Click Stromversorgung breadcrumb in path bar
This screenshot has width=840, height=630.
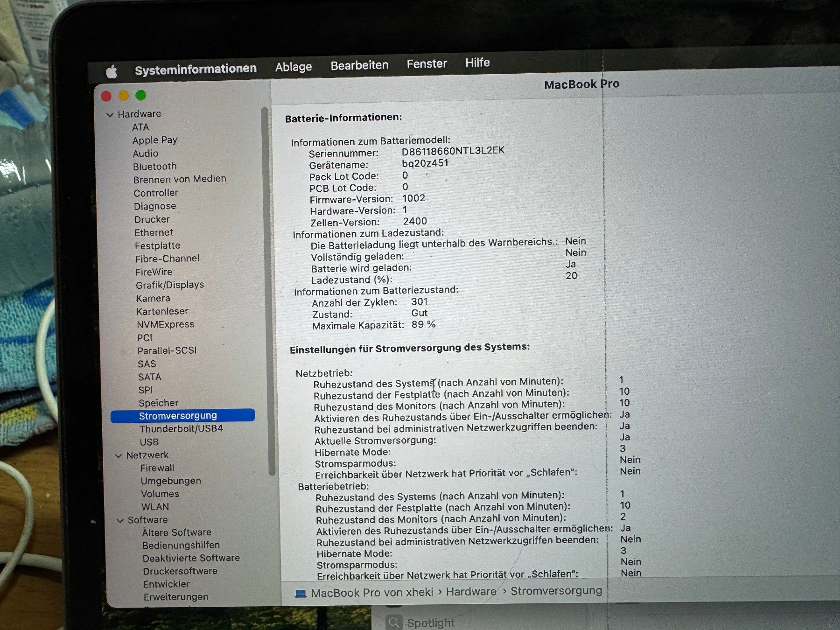click(x=556, y=591)
